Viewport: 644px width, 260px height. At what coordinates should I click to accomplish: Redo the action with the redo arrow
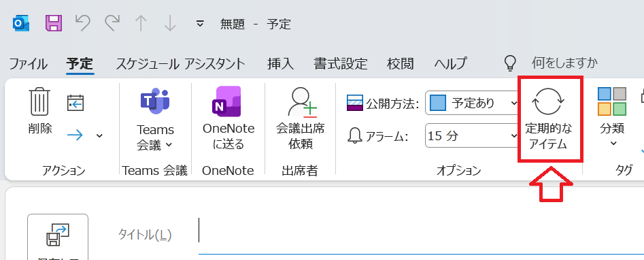pyautogui.click(x=112, y=23)
